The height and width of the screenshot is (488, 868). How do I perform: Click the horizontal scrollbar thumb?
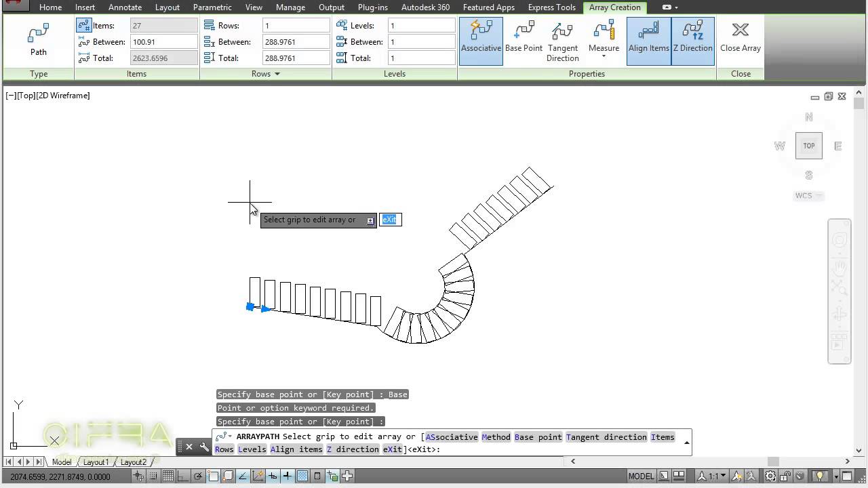pos(772,462)
